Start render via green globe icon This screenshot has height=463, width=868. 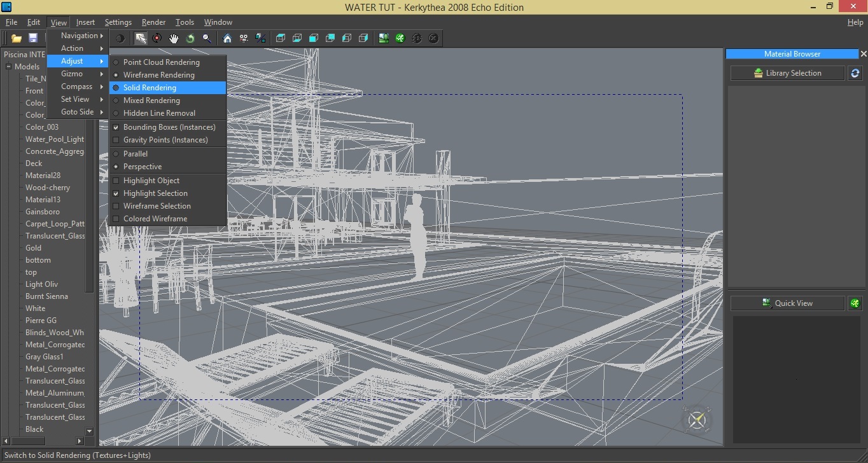point(400,38)
